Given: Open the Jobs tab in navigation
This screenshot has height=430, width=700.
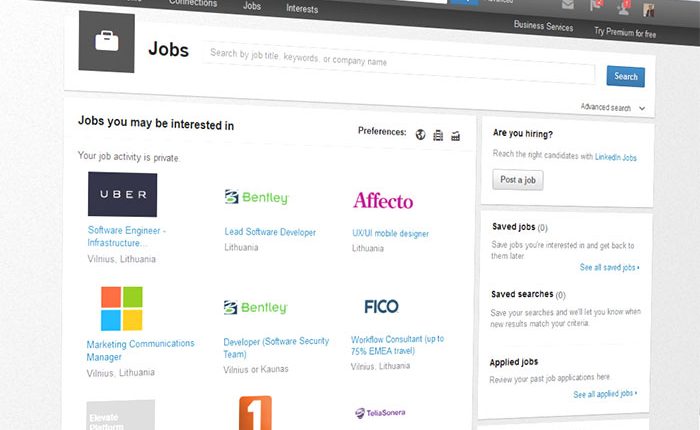Looking at the screenshot, I should point(252,6).
